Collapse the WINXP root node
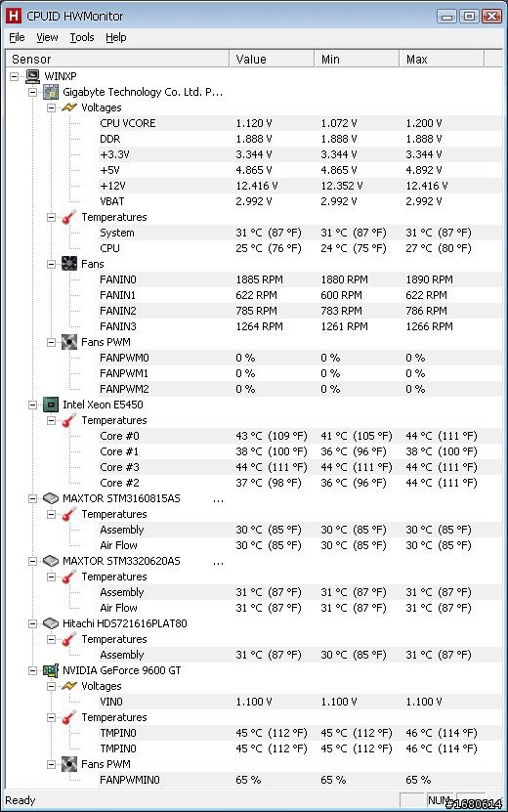This screenshot has width=508, height=812. point(15,76)
